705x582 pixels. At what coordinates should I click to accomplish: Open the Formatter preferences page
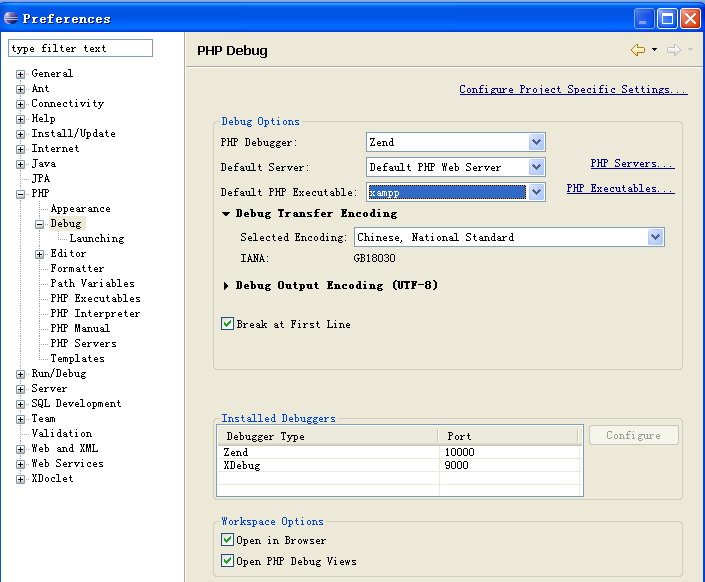point(77,269)
